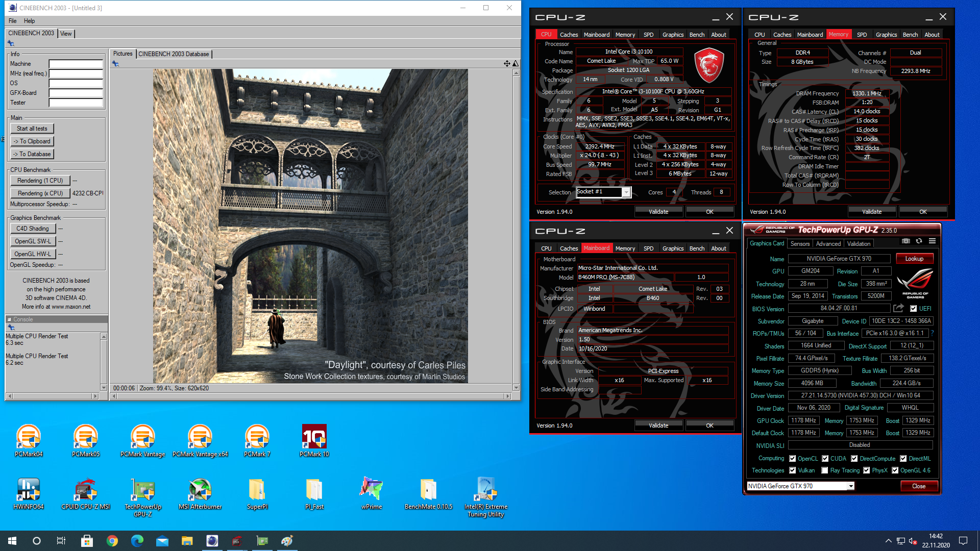Click console panel horizontal scrollbar
Viewport: 980px width, 551px height.
click(x=52, y=396)
